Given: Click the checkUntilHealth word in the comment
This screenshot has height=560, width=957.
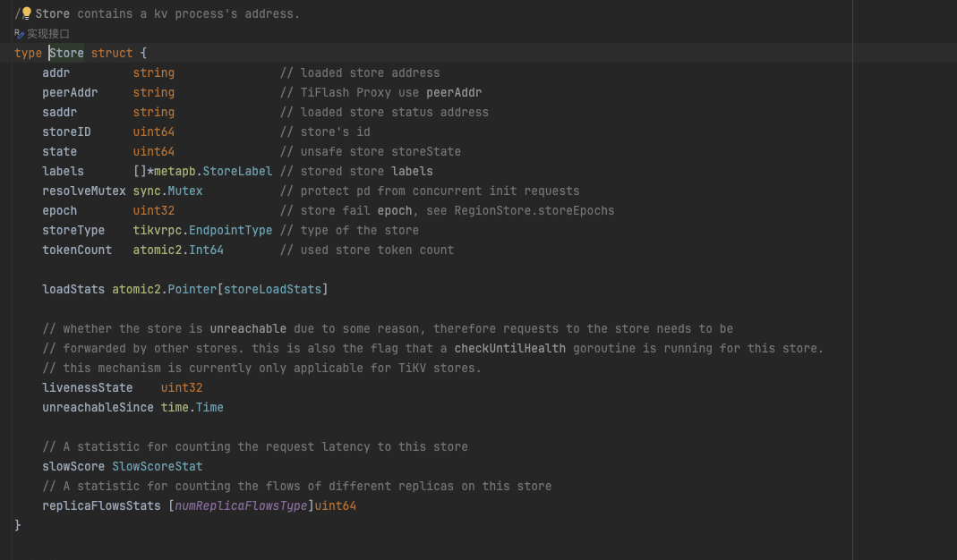Looking at the screenshot, I should (x=509, y=348).
